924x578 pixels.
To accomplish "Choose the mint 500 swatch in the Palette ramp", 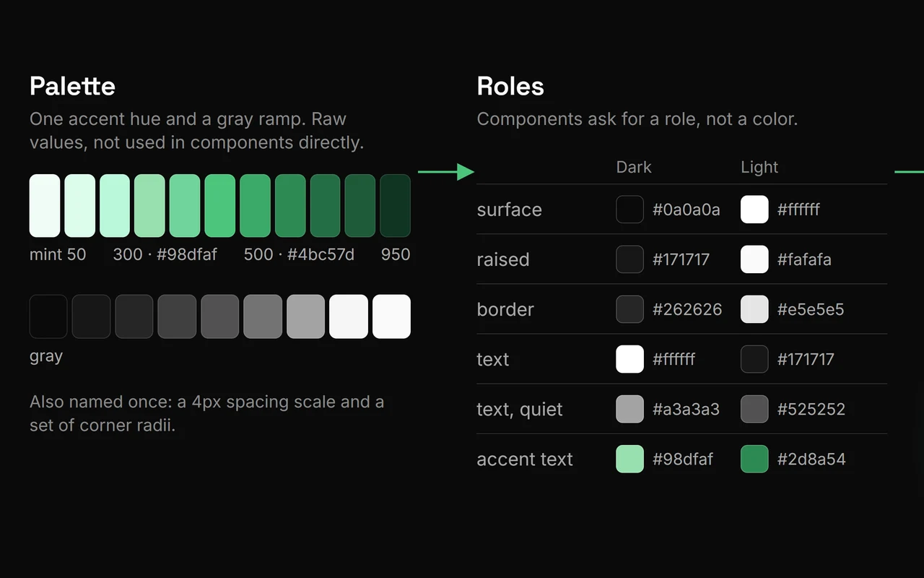I will 220,206.
